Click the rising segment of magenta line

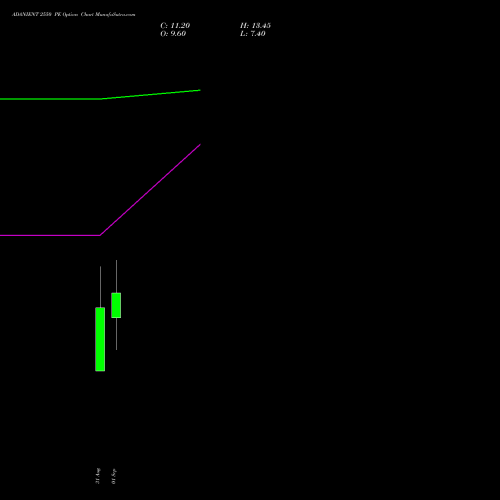(150, 190)
